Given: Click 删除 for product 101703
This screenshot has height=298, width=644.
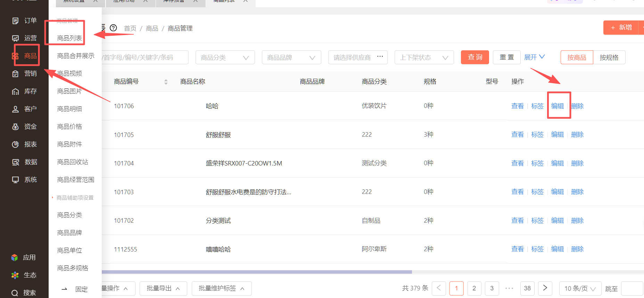Looking at the screenshot, I should coord(577,192).
